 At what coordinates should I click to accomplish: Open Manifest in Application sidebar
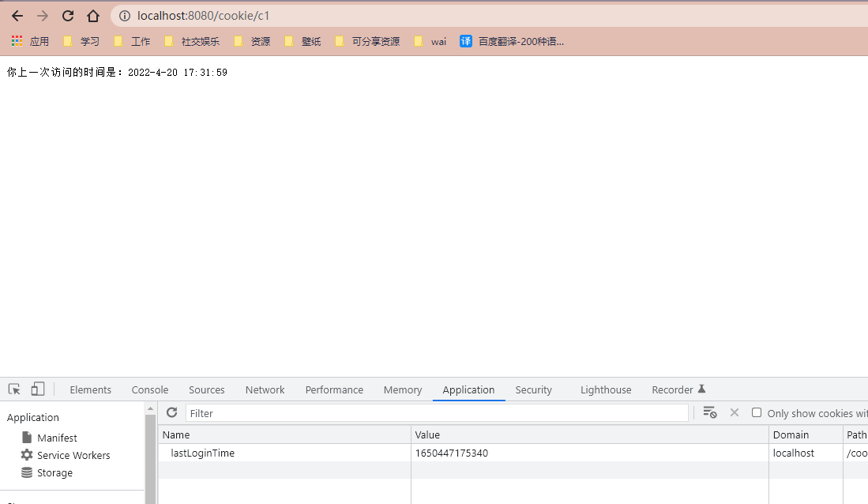coord(57,438)
